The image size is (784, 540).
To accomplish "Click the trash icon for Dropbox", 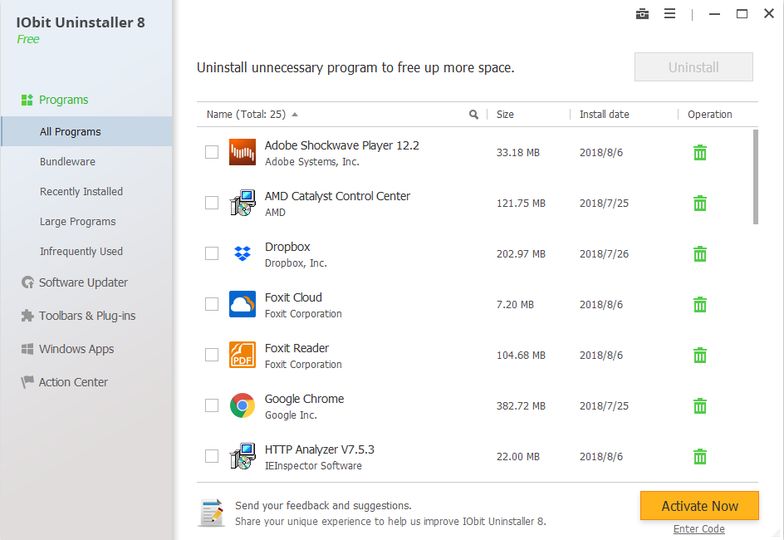I will point(700,254).
